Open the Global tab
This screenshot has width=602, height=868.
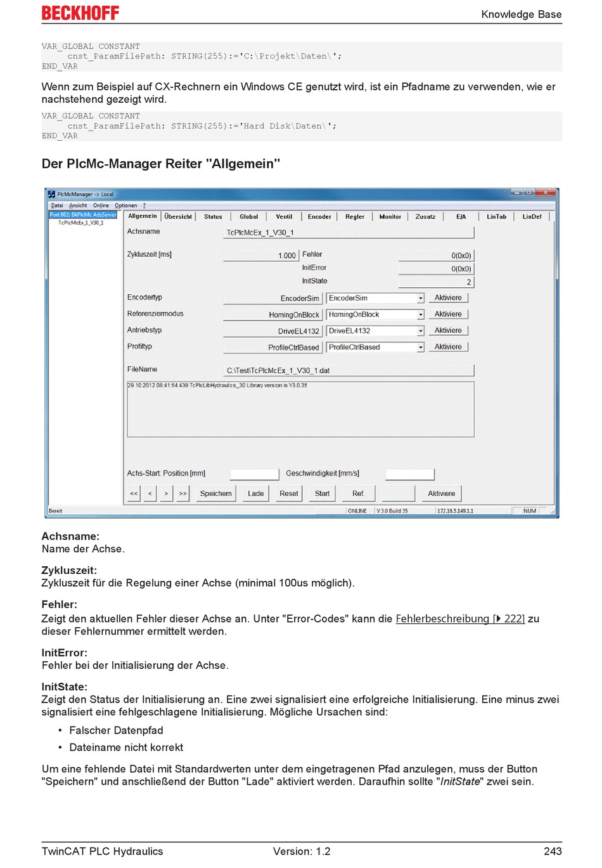pyautogui.click(x=249, y=217)
